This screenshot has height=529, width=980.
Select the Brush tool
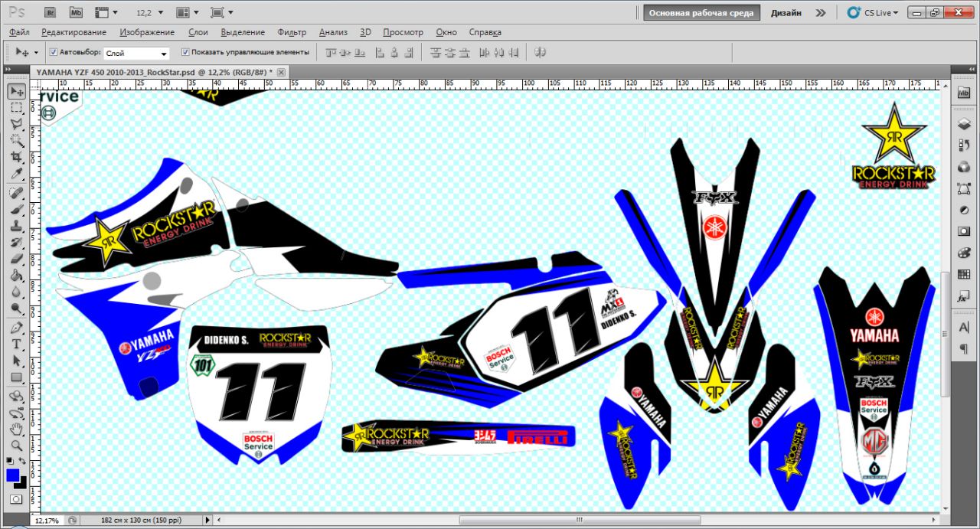(16, 209)
